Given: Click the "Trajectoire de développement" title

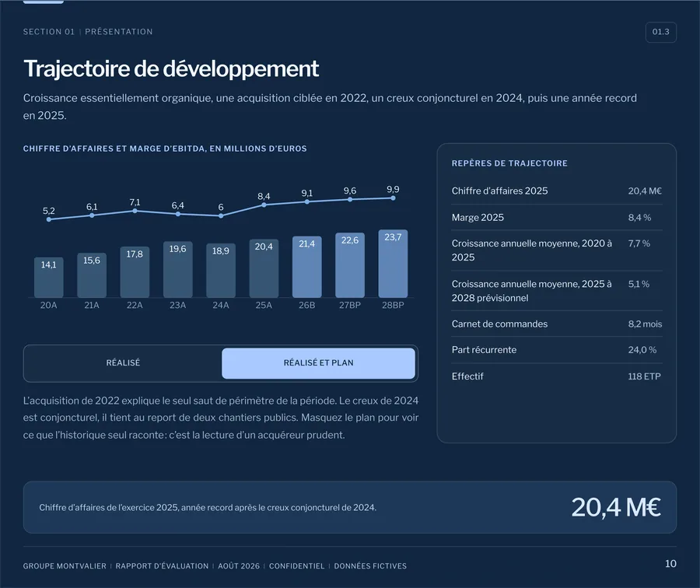Looking at the screenshot, I should (x=171, y=68).
